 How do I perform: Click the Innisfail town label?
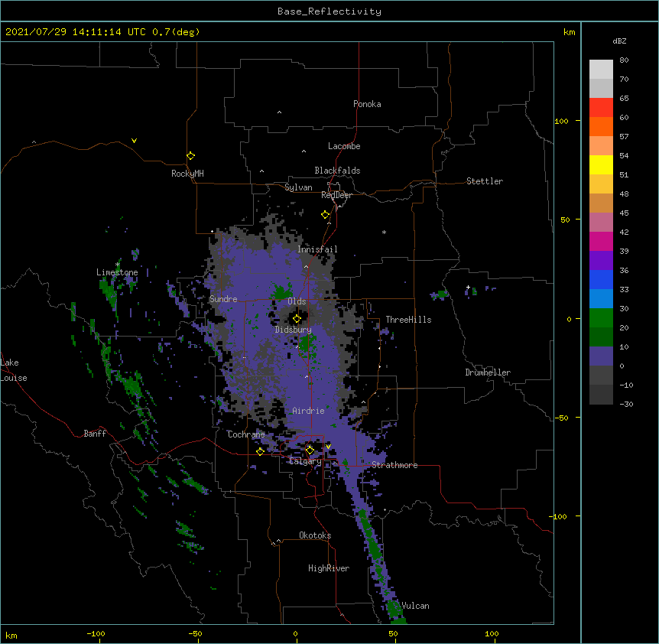click(x=317, y=249)
